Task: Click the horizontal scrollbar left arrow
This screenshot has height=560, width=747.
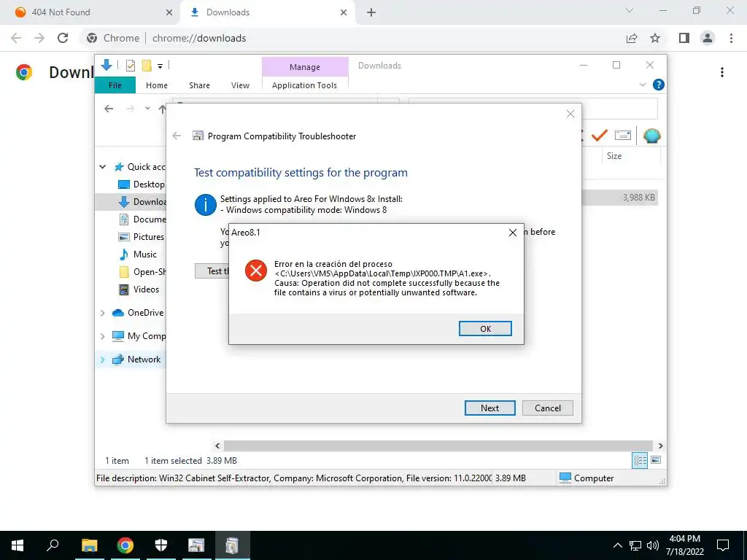Action: (x=217, y=446)
